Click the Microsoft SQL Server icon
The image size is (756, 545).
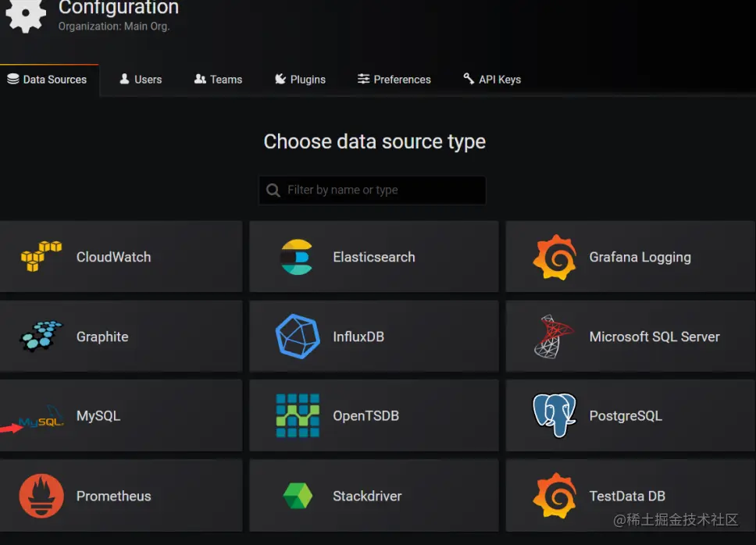[554, 337]
